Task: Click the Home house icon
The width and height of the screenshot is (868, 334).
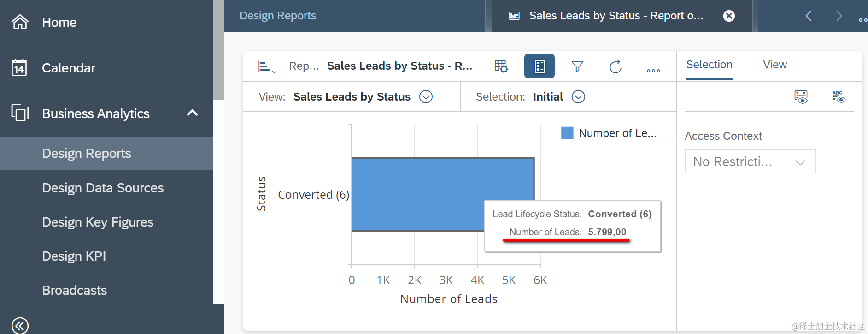Action: [20, 22]
